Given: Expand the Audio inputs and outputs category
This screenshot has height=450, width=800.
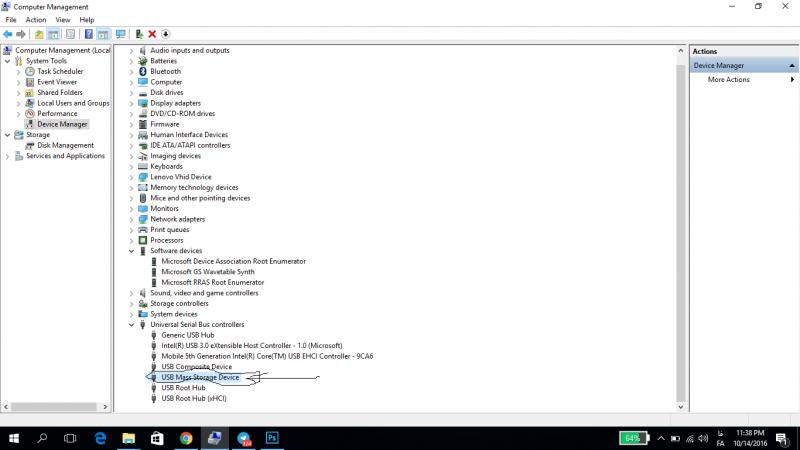Looking at the screenshot, I should click(x=131, y=51).
